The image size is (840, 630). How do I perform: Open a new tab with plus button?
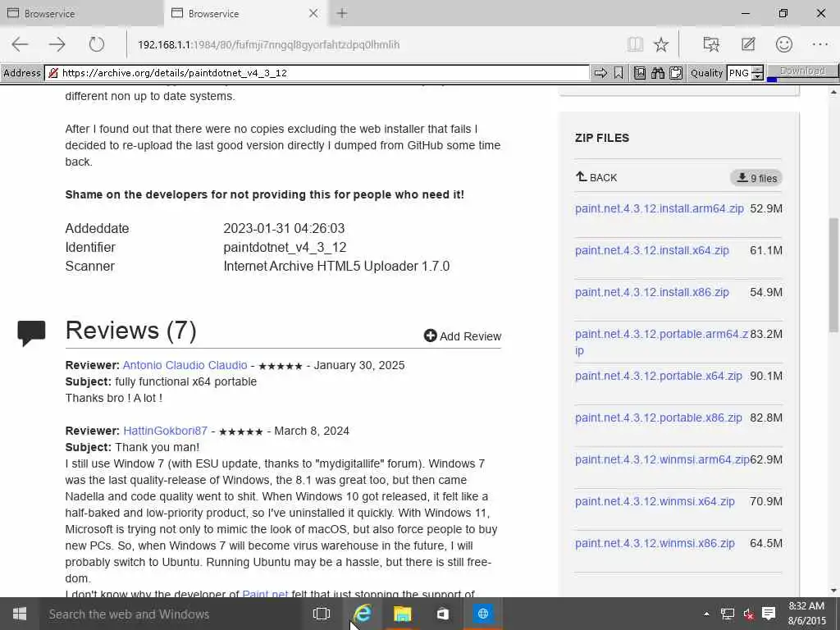(342, 13)
